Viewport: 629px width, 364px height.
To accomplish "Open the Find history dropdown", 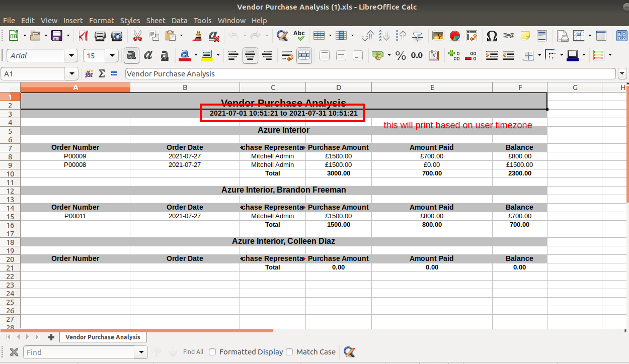I will tap(141, 352).
